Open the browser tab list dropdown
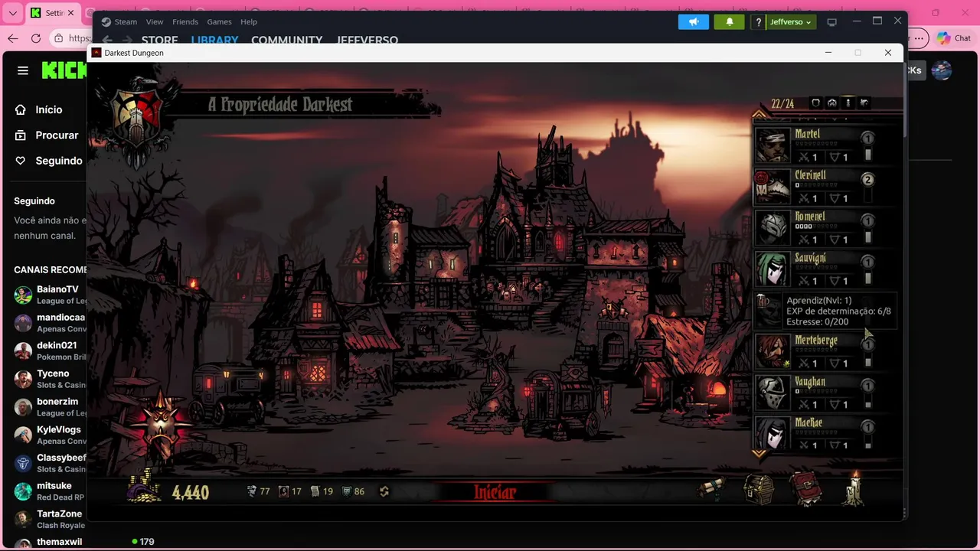This screenshot has height=551, width=980. pyautogui.click(x=12, y=13)
